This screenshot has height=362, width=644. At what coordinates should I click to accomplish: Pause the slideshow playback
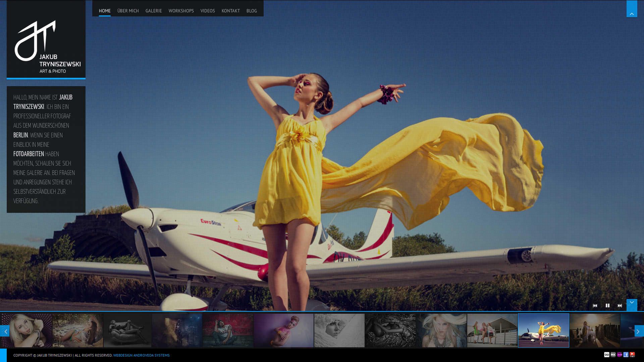[x=607, y=306]
